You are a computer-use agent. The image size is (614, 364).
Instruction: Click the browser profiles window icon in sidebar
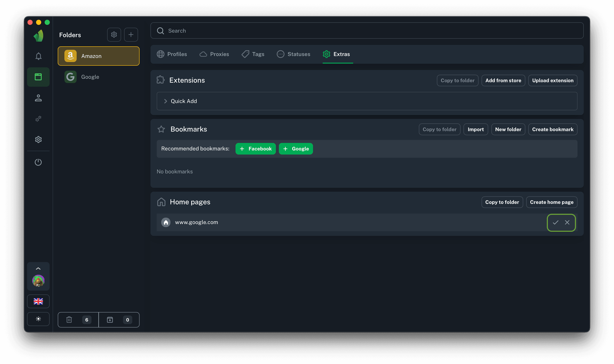point(38,77)
